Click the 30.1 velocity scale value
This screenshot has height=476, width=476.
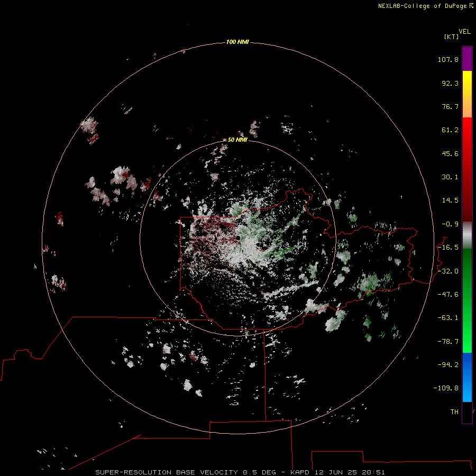(x=450, y=177)
